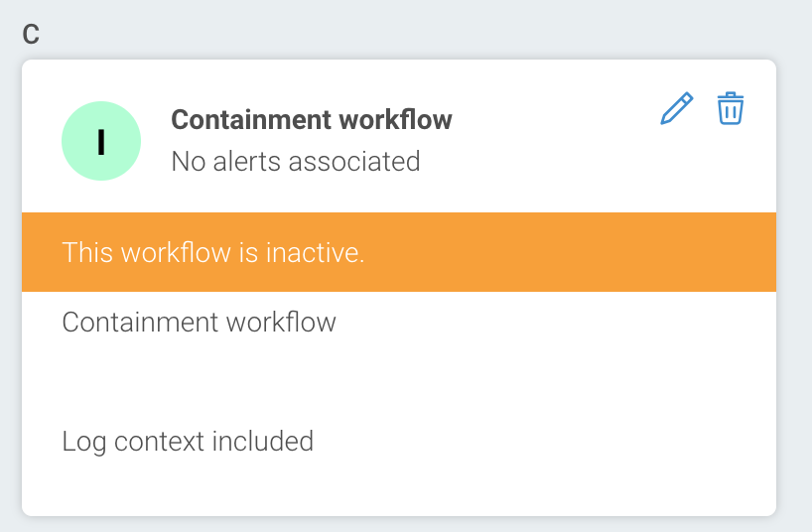Click the blank space between description and log context

[x=298, y=382]
